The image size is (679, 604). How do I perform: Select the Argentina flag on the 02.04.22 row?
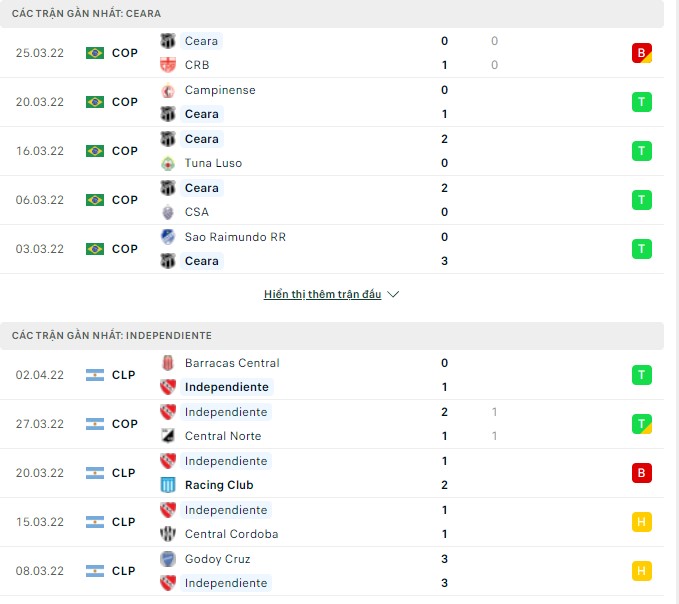click(x=95, y=375)
